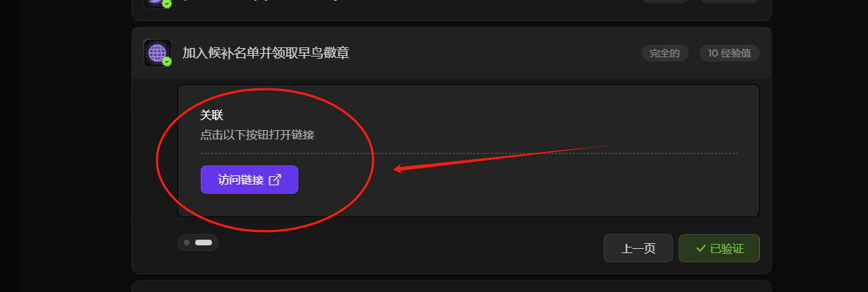Expand the partially visible card at the bottom

pos(452,286)
